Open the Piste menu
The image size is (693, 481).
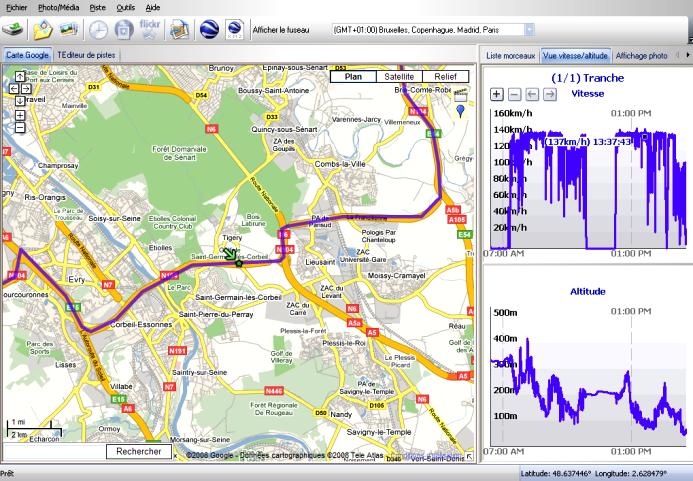pyautogui.click(x=98, y=8)
